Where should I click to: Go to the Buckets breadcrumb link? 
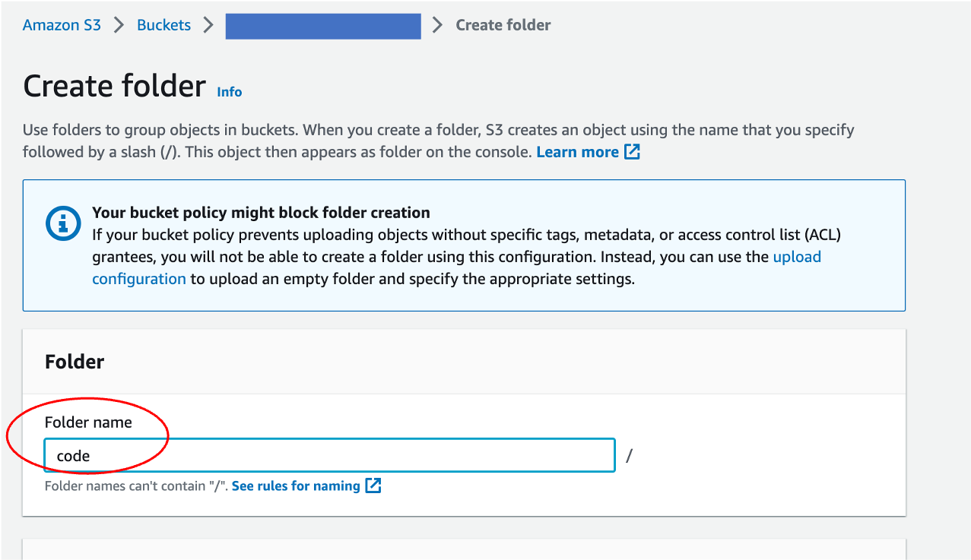click(163, 25)
